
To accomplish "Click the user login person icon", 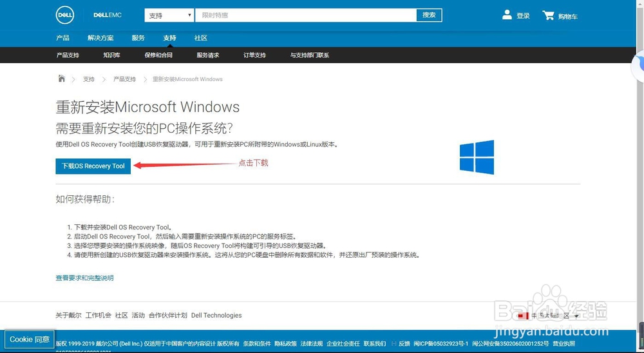I will click(507, 15).
